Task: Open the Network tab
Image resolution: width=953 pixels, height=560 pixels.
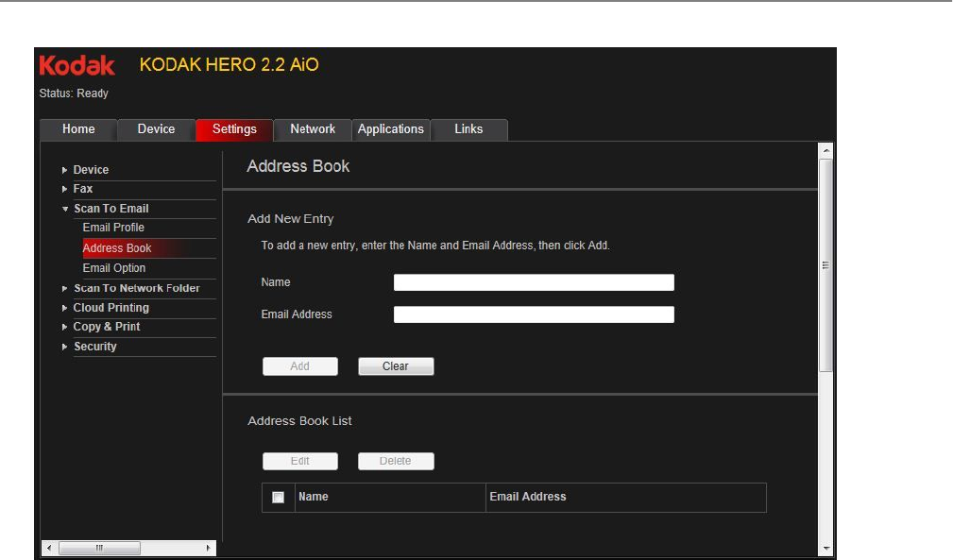Action: click(x=313, y=129)
